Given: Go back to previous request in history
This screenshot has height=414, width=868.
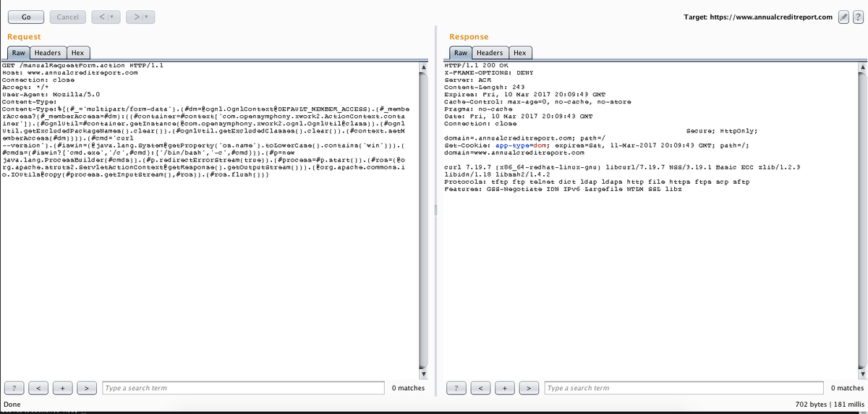Looking at the screenshot, I should tap(101, 17).
